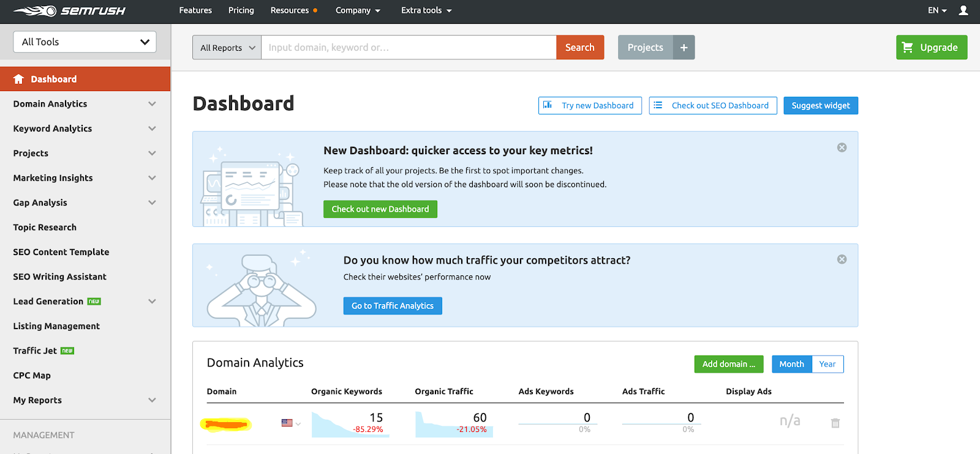Open Listing Management
Image resolution: width=980 pixels, height=454 pixels.
pyautogui.click(x=56, y=326)
